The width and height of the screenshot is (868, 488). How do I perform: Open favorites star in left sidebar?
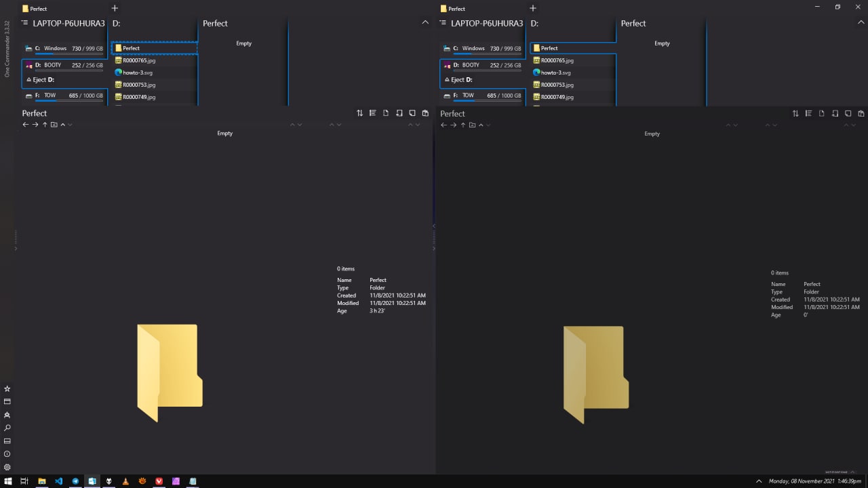coord(7,389)
